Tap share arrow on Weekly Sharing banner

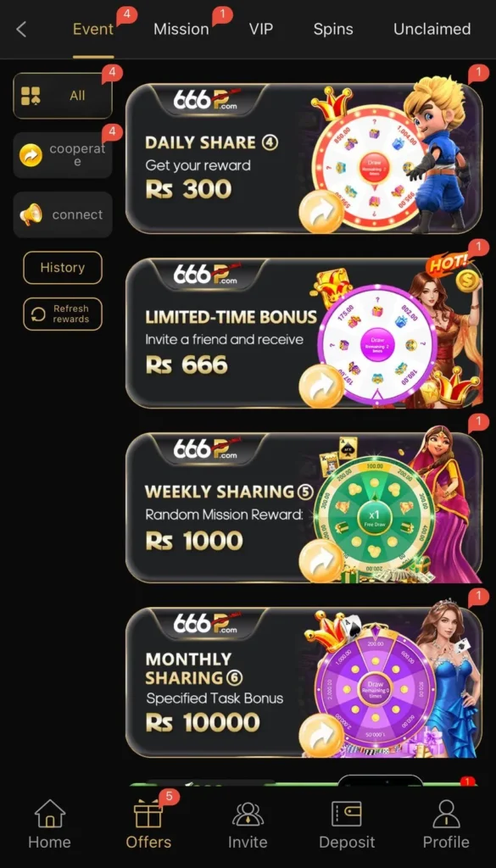coord(321,562)
